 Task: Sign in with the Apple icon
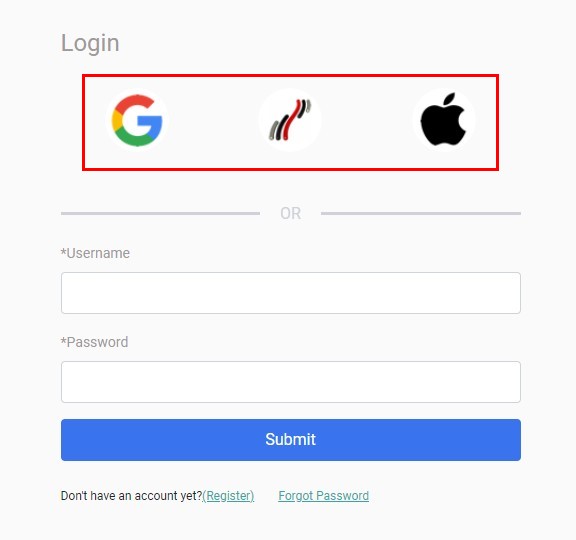(443, 120)
